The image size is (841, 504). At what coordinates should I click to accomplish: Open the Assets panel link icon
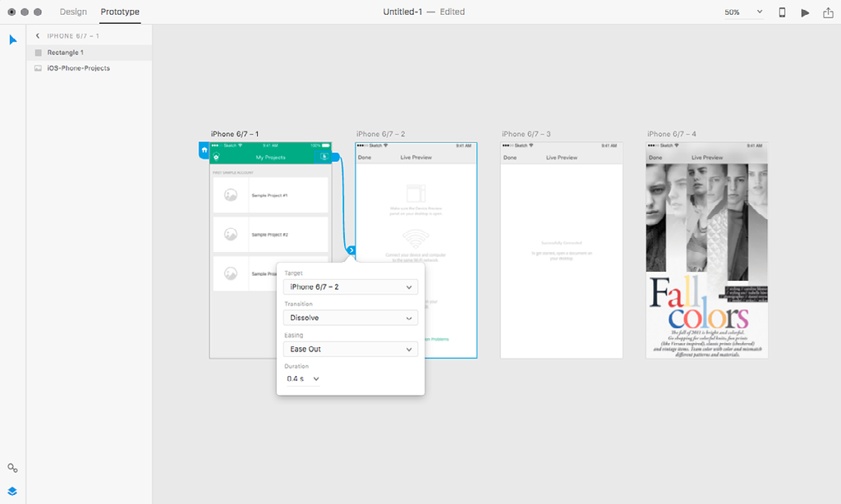click(x=12, y=468)
